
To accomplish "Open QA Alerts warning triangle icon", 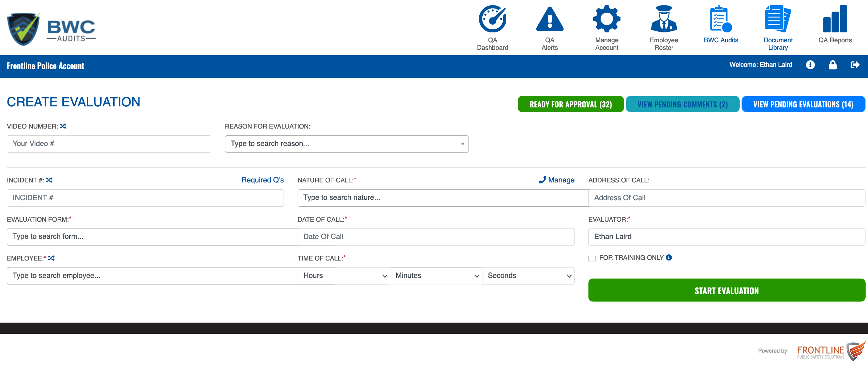I will 550,19.
